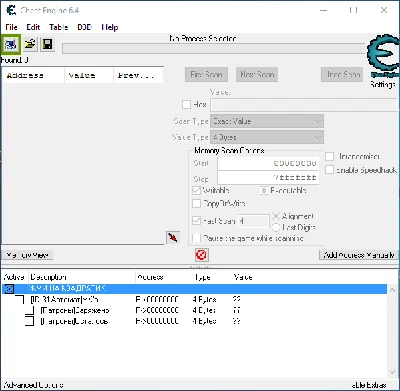
Task: Toggle Active box of first [Патроны] row
Action: coord(30,311)
